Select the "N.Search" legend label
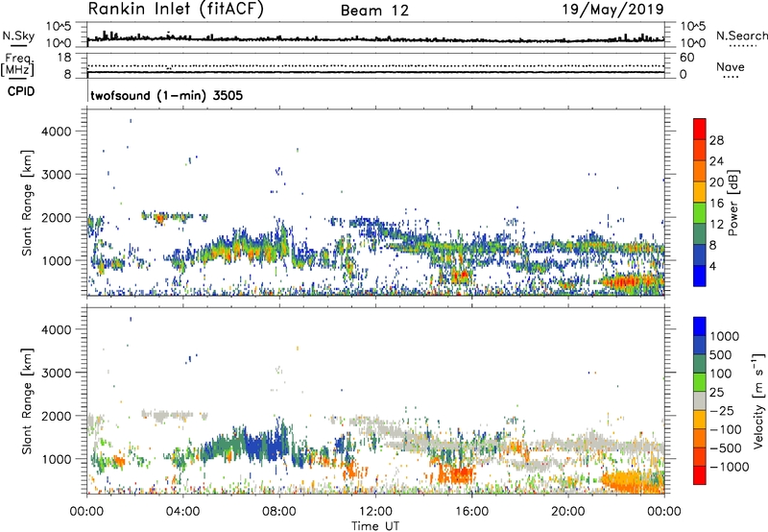768x532 pixels. click(x=741, y=36)
